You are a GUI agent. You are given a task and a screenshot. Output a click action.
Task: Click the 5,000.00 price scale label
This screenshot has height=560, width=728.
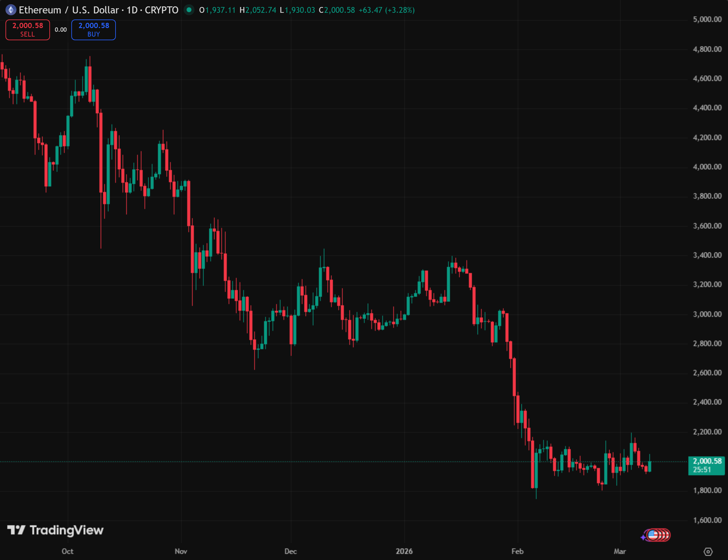click(707, 19)
